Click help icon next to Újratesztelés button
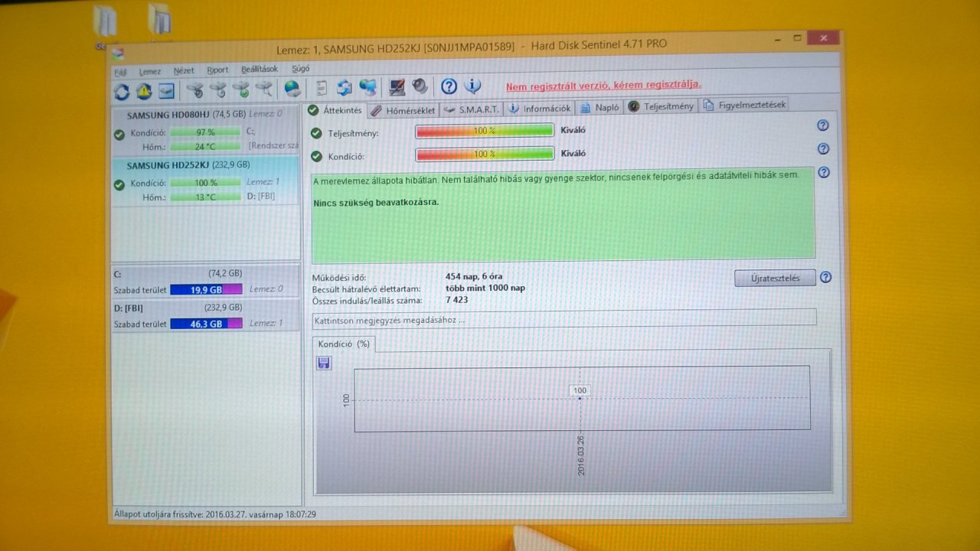 825,278
